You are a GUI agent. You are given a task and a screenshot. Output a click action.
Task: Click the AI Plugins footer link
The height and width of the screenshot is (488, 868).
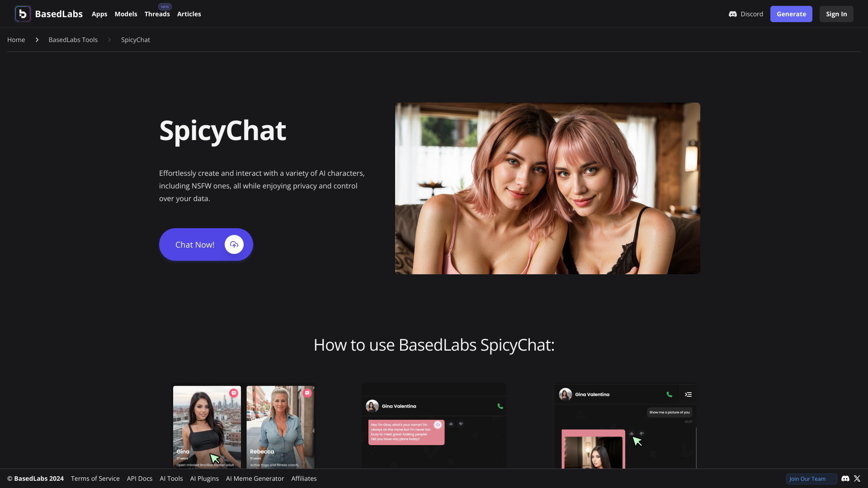[204, 479]
